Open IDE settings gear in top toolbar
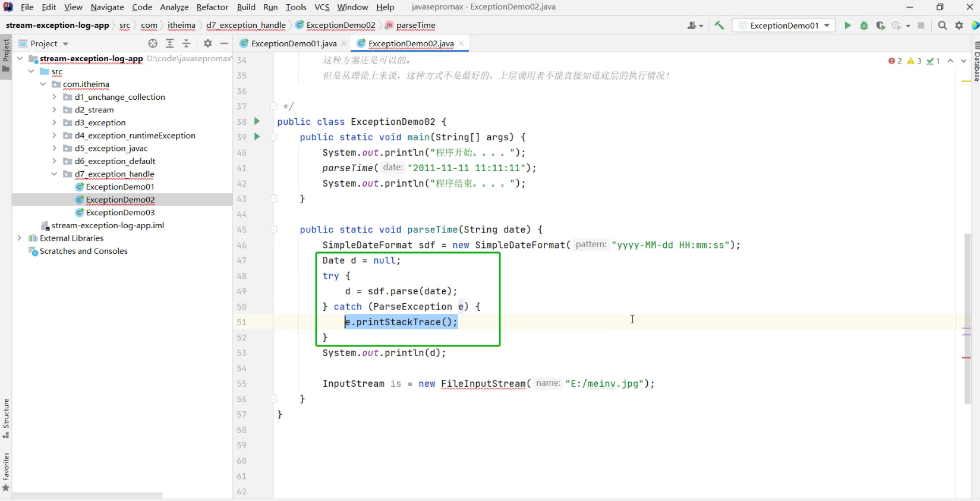The image size is (980, 501). pos(959,26)
